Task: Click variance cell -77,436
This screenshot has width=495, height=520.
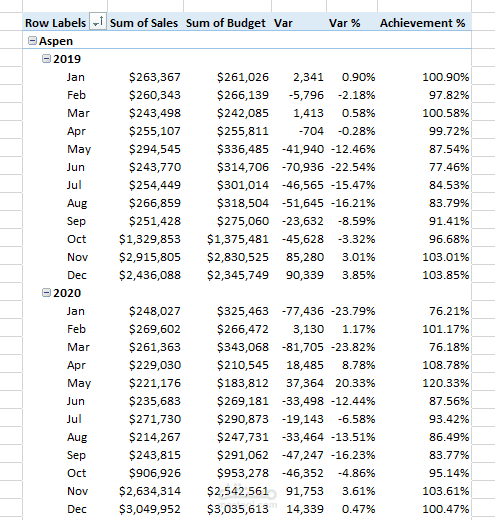Action: tap(303, 311)
